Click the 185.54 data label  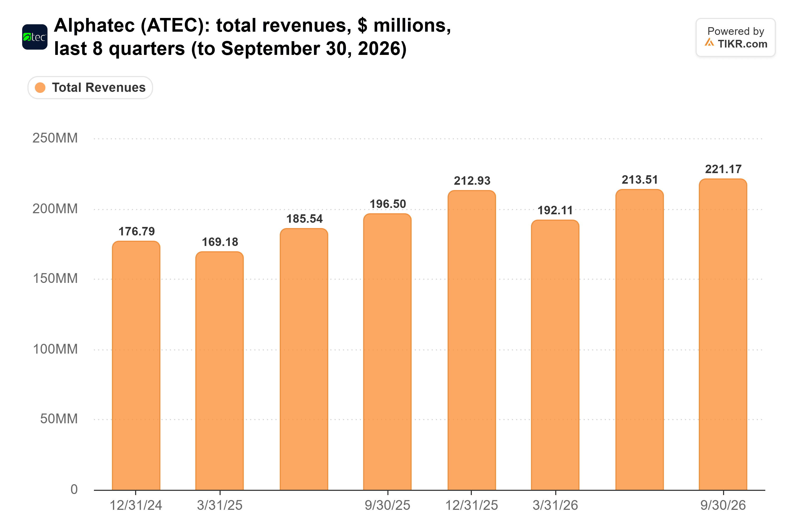point(304,219)
